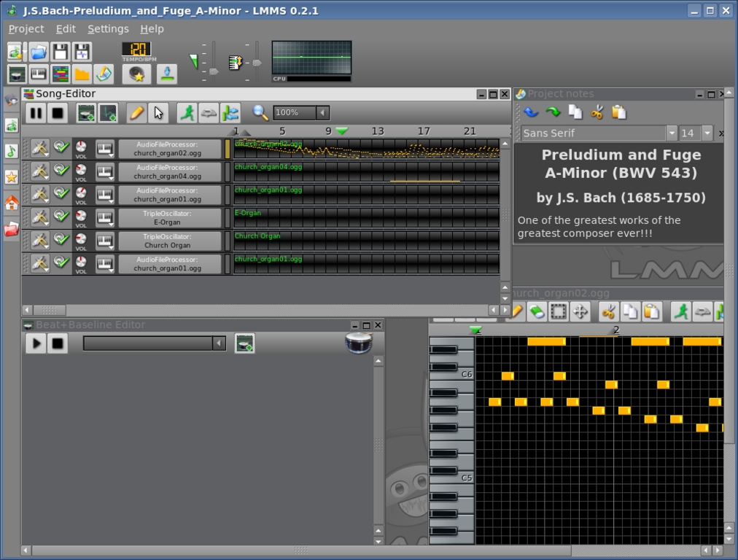Screen dimensions: 738x560
Task: Select draw mode pencil in Song-Editor toolbar
Action: 136,112
